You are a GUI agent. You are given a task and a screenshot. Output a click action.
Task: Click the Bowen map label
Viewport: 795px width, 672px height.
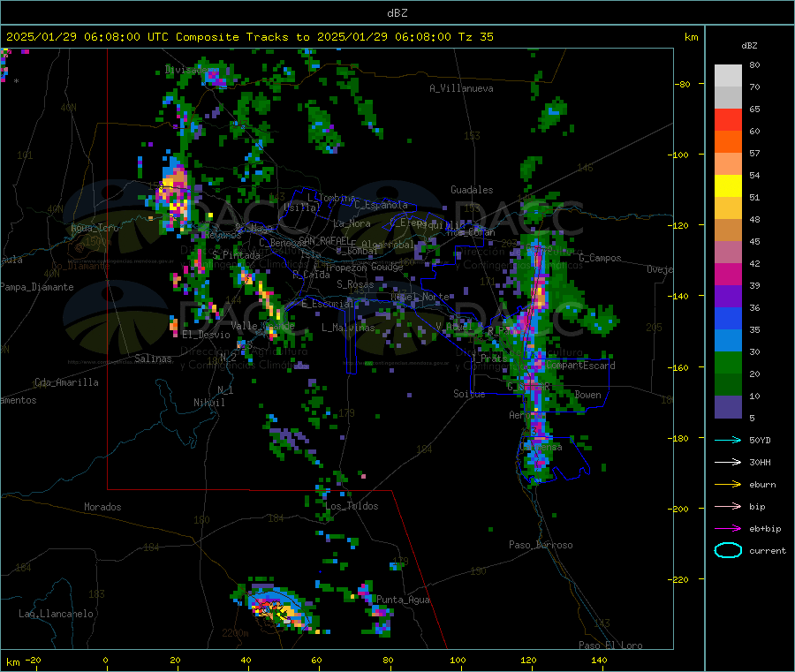[587, 395]
